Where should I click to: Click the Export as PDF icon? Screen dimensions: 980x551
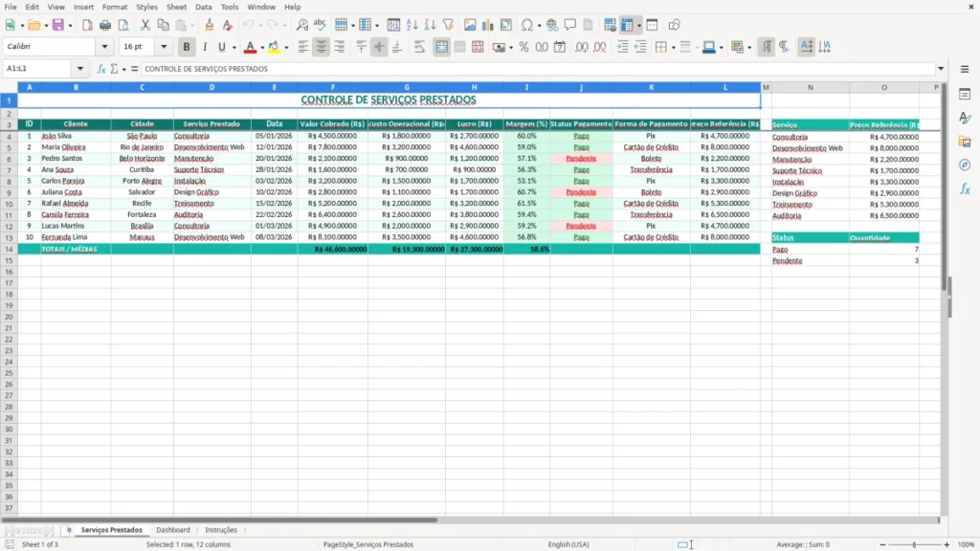coord(87,25)
